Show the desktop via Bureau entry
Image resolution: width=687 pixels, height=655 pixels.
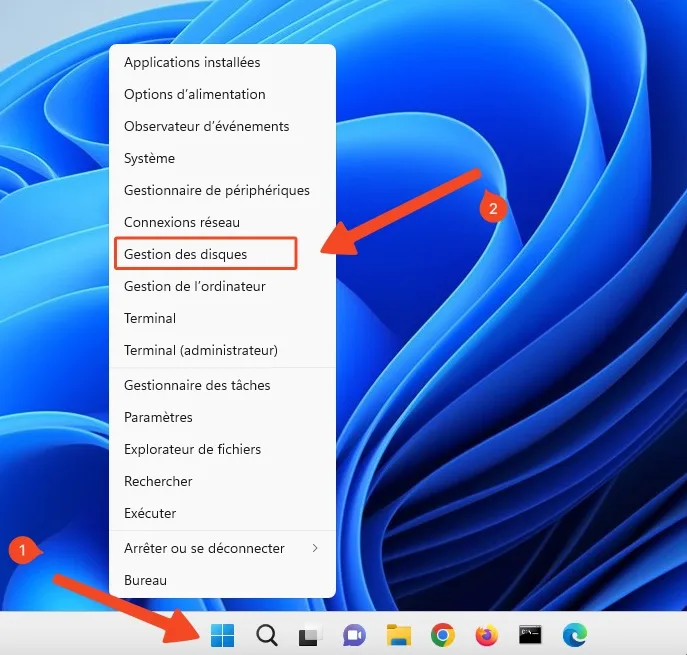(223, 580)
